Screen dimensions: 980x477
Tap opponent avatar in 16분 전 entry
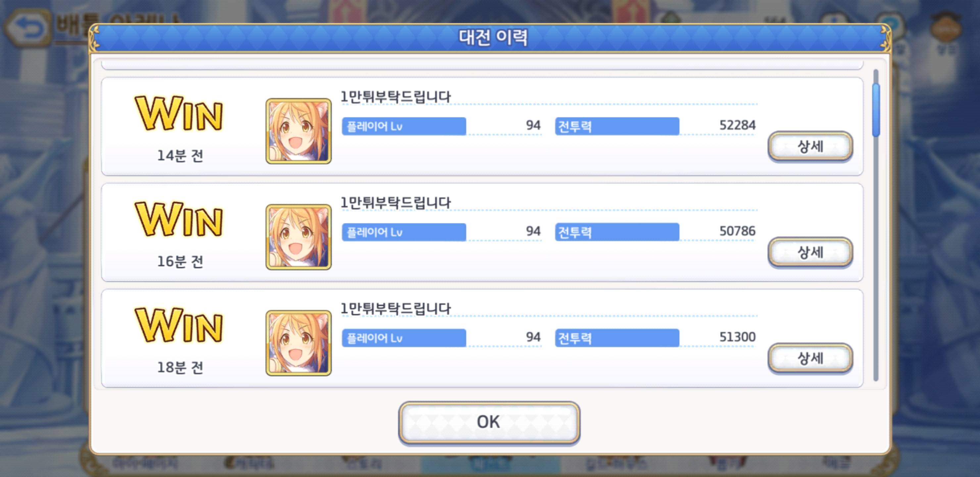click(x=298, y=237)
